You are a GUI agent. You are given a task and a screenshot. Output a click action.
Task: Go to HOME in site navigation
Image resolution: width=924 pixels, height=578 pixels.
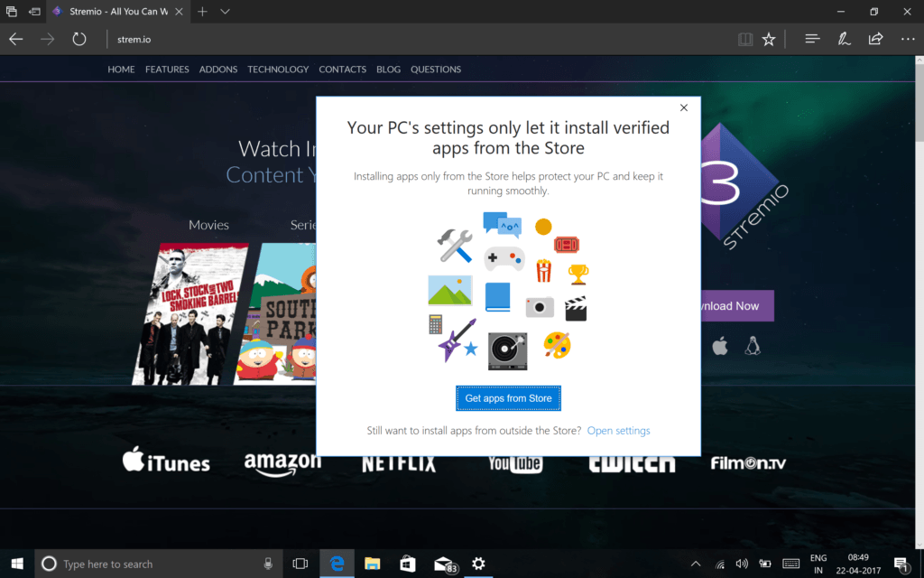tap(121, 69)
